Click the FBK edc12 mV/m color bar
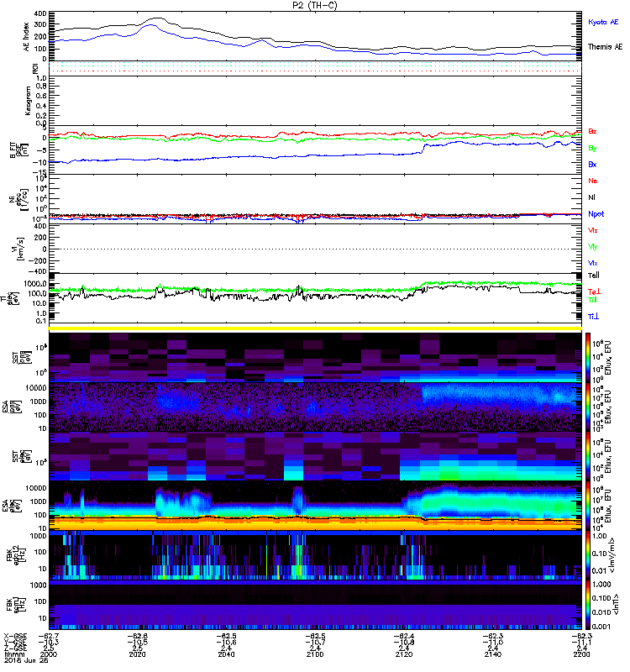 tap(588, 554)
